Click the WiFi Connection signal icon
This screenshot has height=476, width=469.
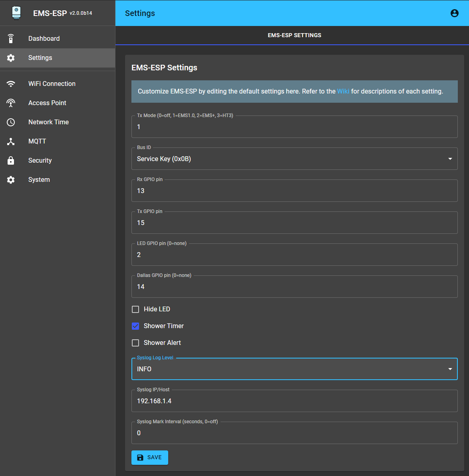pos(11,84)
